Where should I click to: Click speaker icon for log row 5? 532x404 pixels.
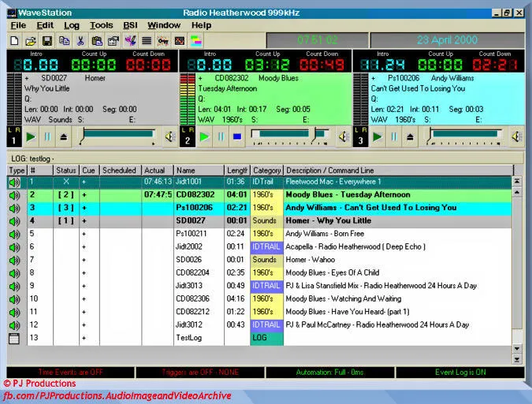click(x=14, y=234)
